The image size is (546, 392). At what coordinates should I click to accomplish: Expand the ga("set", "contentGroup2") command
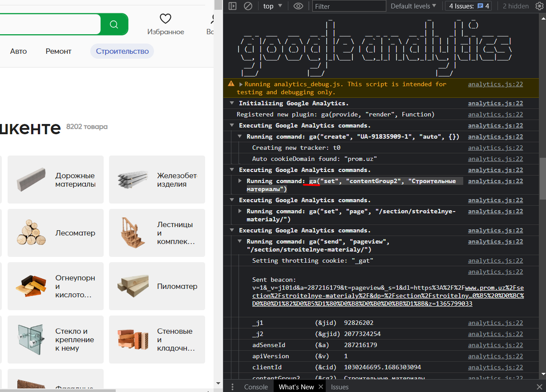pyautogui.click(x=240, y=181)
